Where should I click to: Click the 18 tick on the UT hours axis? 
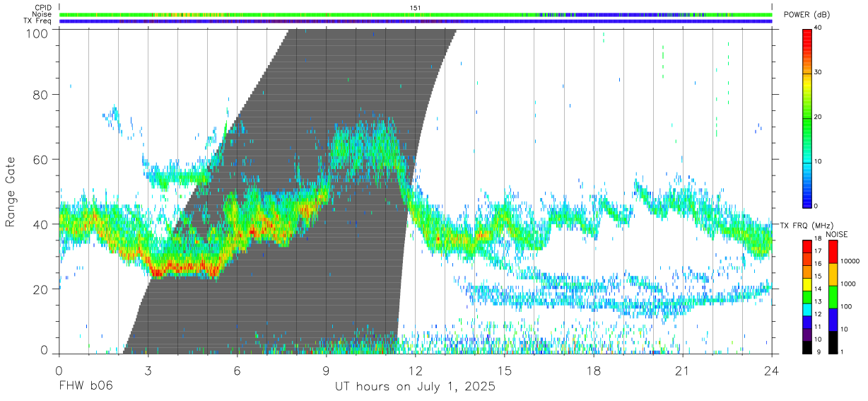click(594, 371)
